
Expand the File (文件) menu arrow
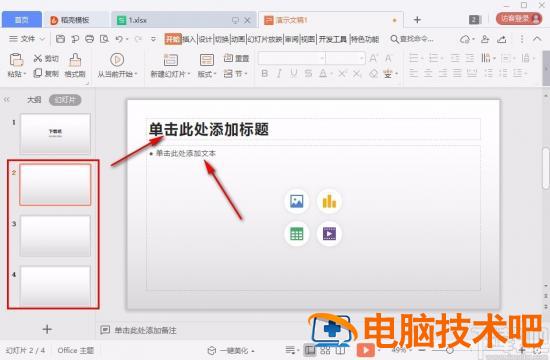42,39
